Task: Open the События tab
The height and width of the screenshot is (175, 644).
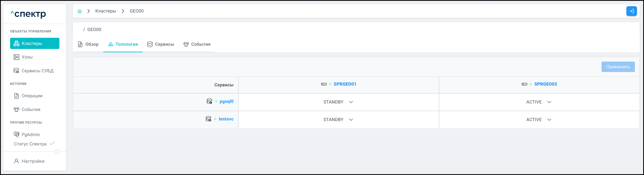Action: point(197,44)
